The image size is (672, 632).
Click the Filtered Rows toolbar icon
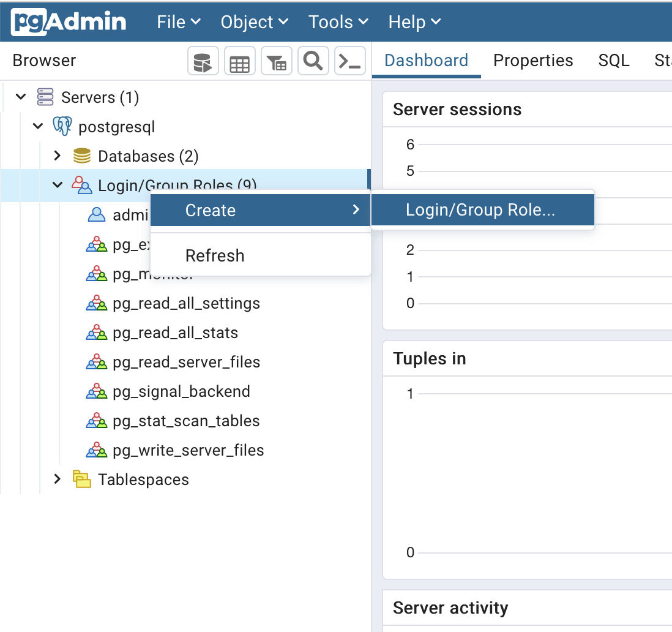(x=277, y=61)
